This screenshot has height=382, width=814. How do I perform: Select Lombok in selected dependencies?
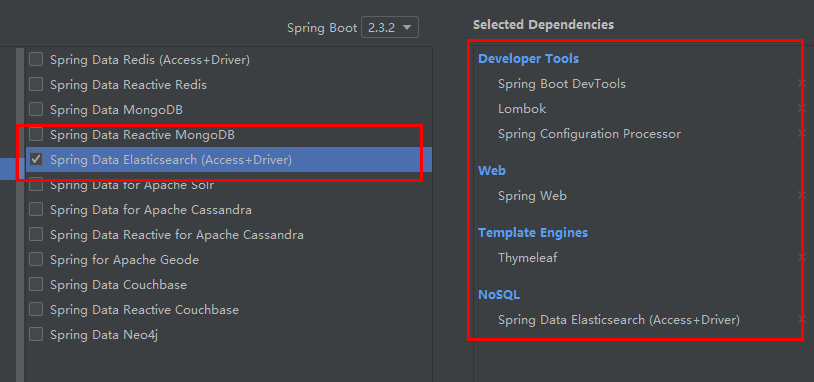[522, 109]
